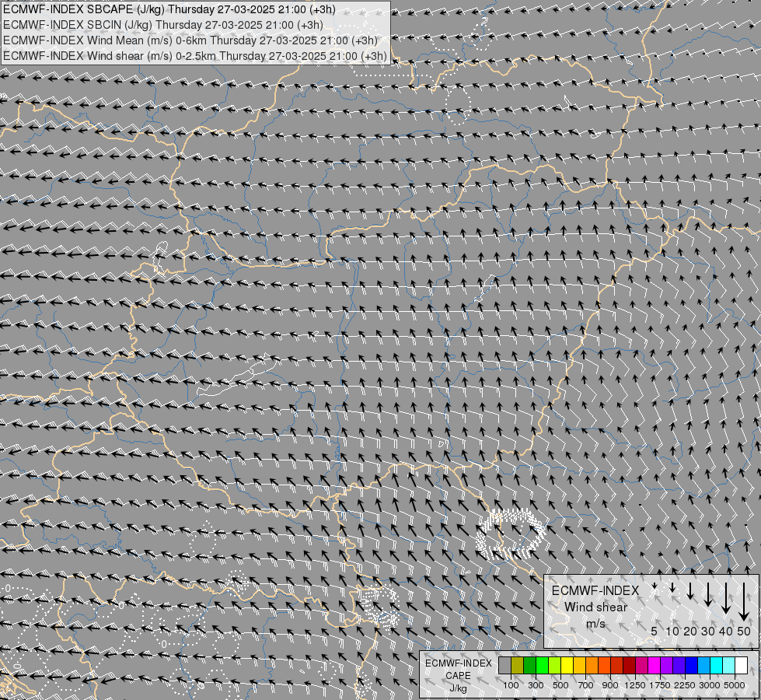Click the arrow above wind shear value 20

point(690,590)
